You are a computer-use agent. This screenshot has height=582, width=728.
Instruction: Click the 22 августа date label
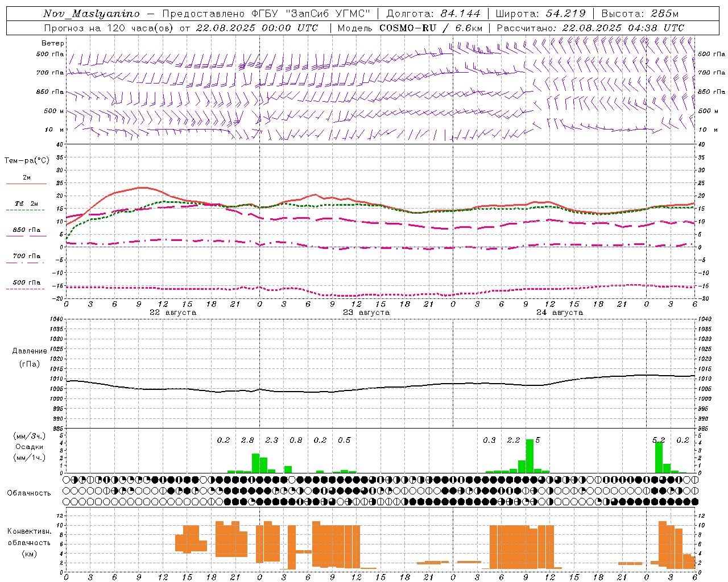173,313
